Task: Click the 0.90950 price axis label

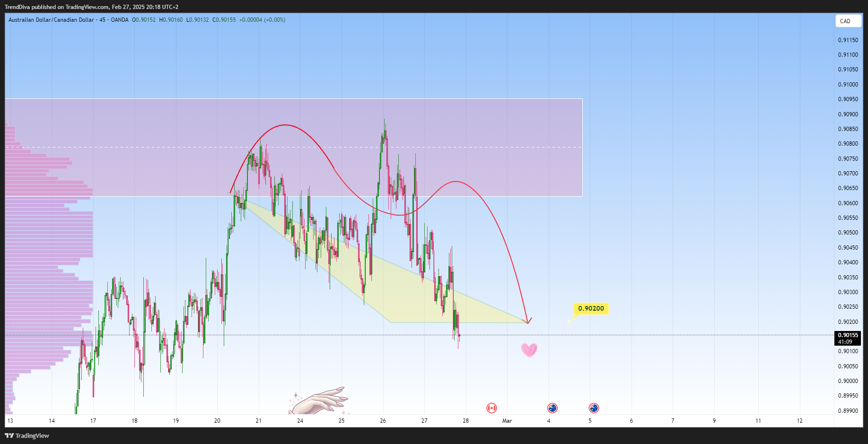Action: point(848,99)
